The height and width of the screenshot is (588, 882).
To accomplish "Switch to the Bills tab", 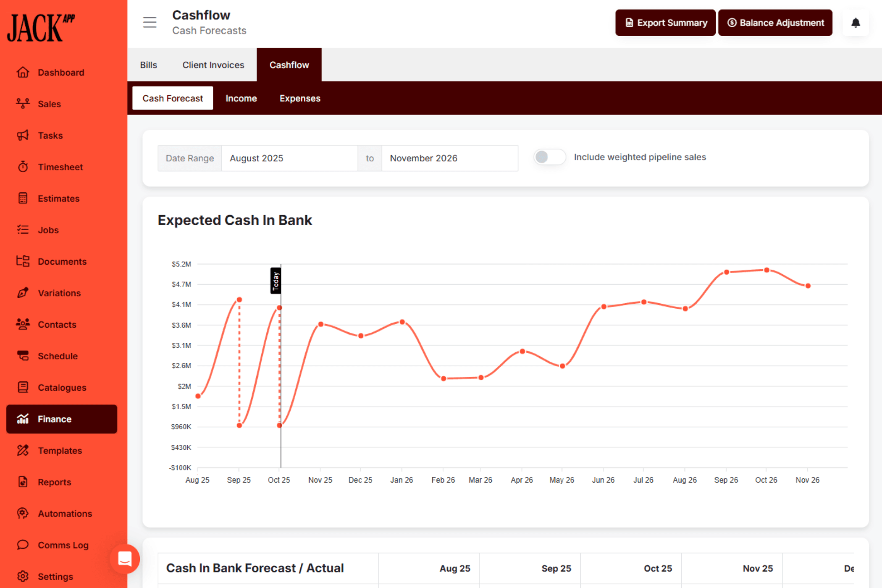I will tap(148, 65).
